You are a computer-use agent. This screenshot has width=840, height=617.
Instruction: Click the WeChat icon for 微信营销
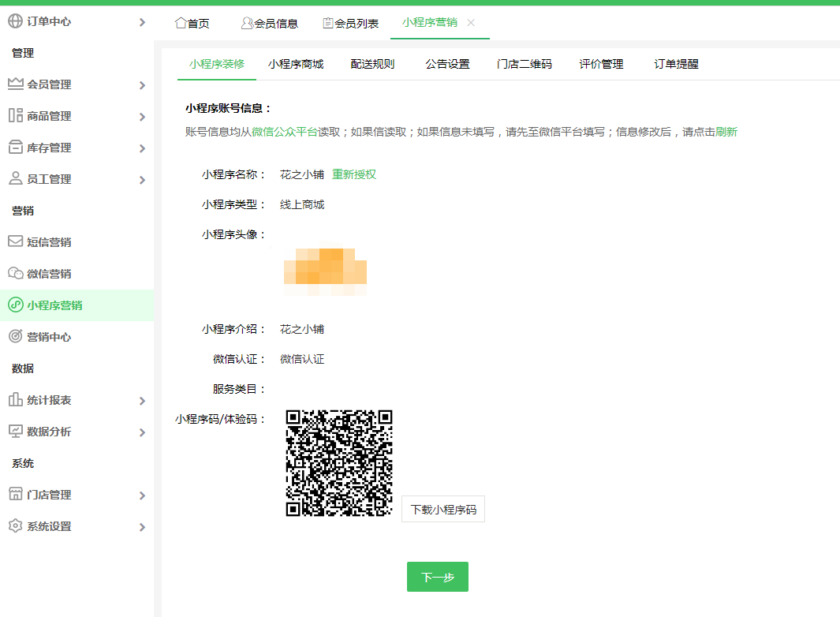click(15, 274)
